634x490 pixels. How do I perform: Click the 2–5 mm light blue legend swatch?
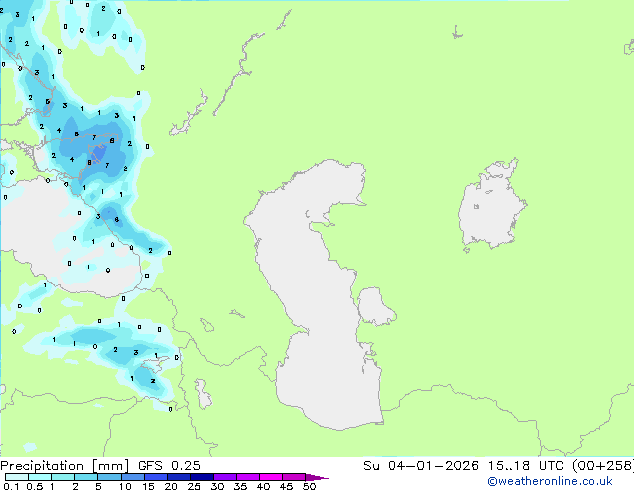click(x=86, y=477)
